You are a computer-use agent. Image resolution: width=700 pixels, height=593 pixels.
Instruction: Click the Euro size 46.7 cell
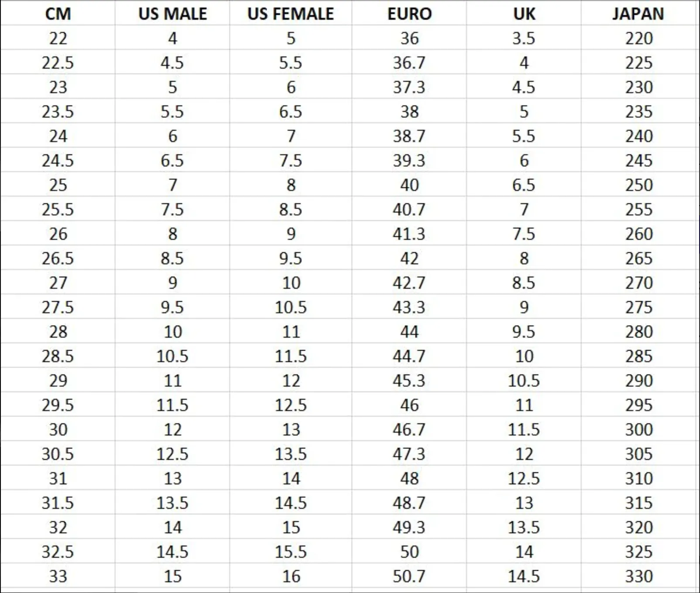tap(409, 429)
